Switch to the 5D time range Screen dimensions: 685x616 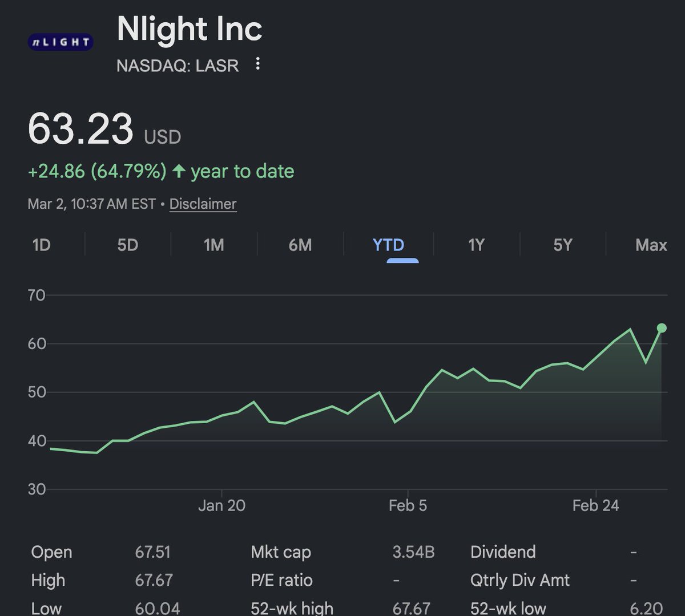128,245
